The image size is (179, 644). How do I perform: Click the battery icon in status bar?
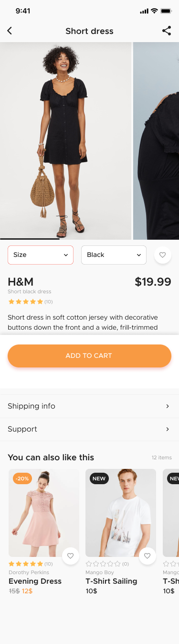coord(166,11)
